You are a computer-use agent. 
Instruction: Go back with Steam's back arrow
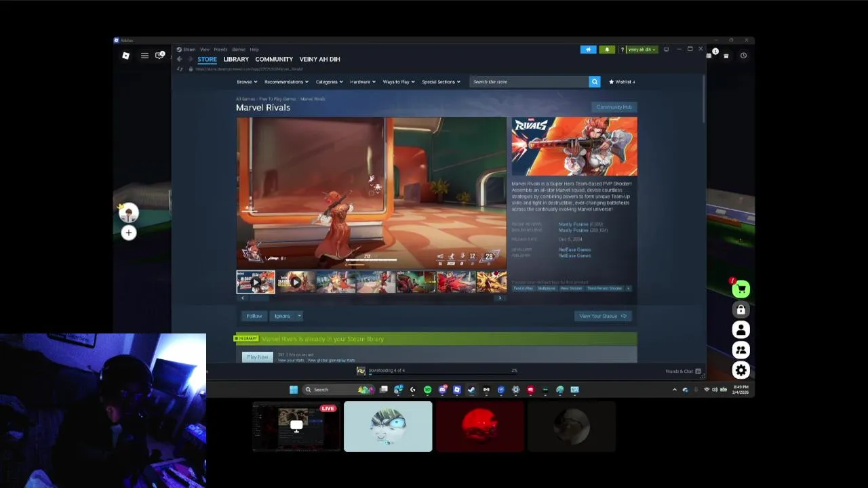179,60
